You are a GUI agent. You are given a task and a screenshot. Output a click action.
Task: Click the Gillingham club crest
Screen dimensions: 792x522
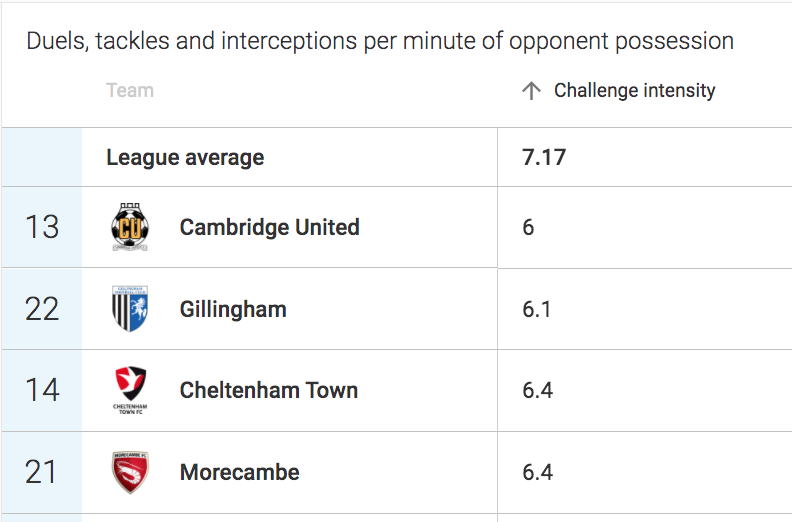point(130,309)
